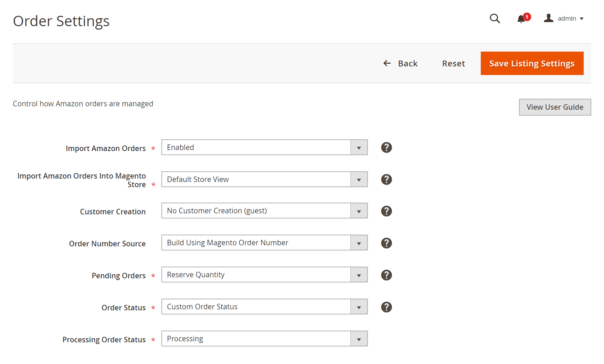Open admin account dropdown arrow
This screenshot has height=364, width=604.
click(582, 19)
